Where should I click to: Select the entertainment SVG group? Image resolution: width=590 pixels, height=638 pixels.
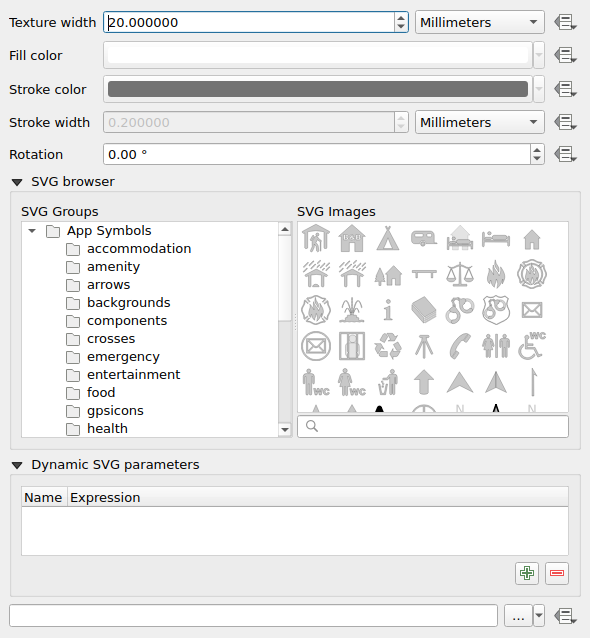(x=133, y=374)
